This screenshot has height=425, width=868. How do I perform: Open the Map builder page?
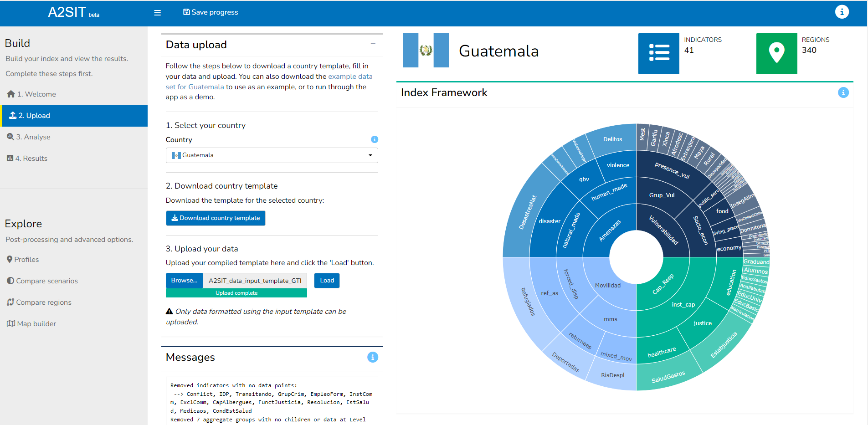(36, 324)
